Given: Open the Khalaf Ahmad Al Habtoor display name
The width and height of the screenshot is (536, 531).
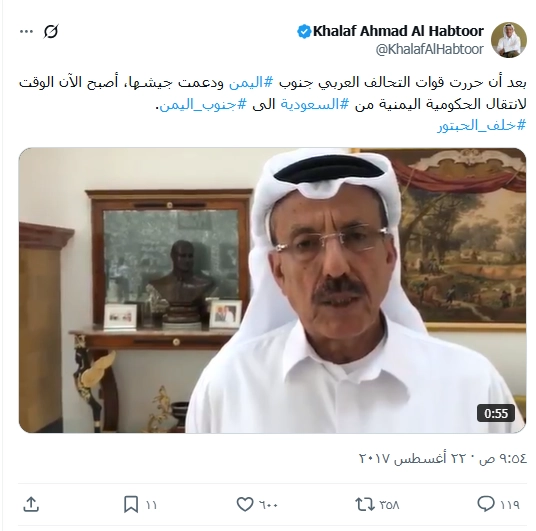Looking at the screenshot, I should [398, 31].
